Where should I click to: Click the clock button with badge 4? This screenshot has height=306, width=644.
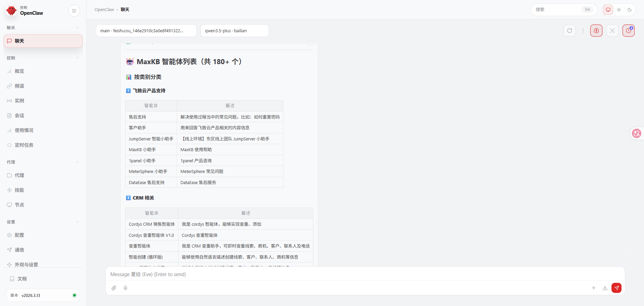coord(628,31)
